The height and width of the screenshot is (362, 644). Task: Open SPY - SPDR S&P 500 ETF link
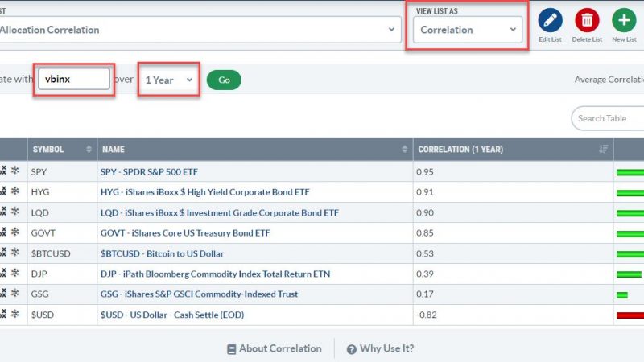149,171
